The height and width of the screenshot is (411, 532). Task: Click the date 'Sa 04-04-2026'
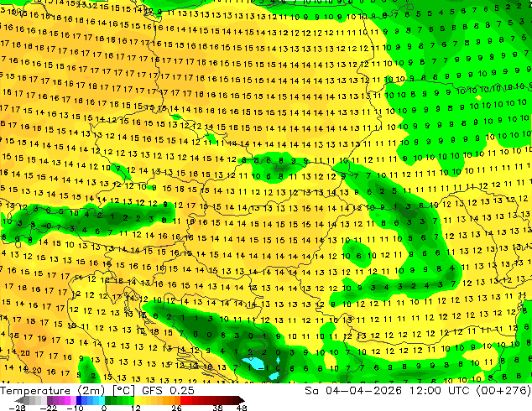353,391
